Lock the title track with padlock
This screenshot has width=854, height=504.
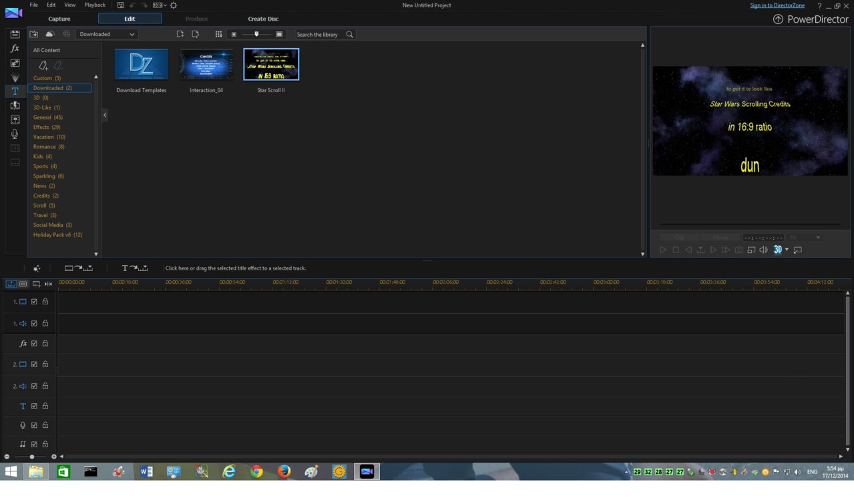(x=45, y=406)
